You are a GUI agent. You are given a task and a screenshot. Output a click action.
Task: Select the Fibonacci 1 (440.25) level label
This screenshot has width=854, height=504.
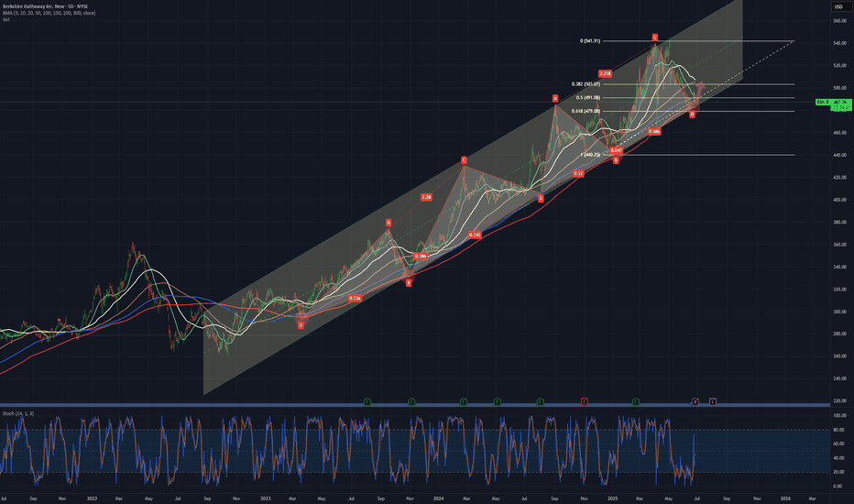coord(590,155)
